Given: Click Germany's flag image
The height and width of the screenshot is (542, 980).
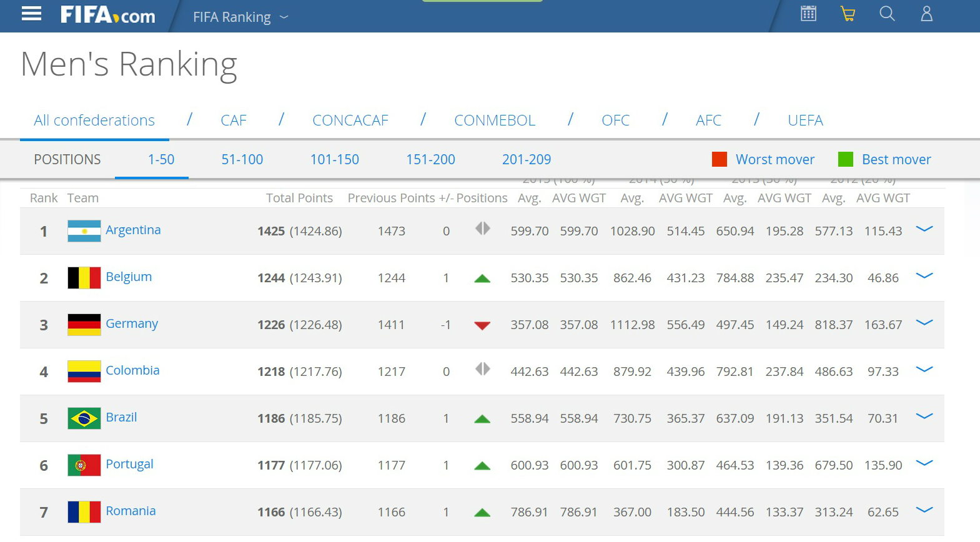Looking at the screenshot, I should [84, 325].
